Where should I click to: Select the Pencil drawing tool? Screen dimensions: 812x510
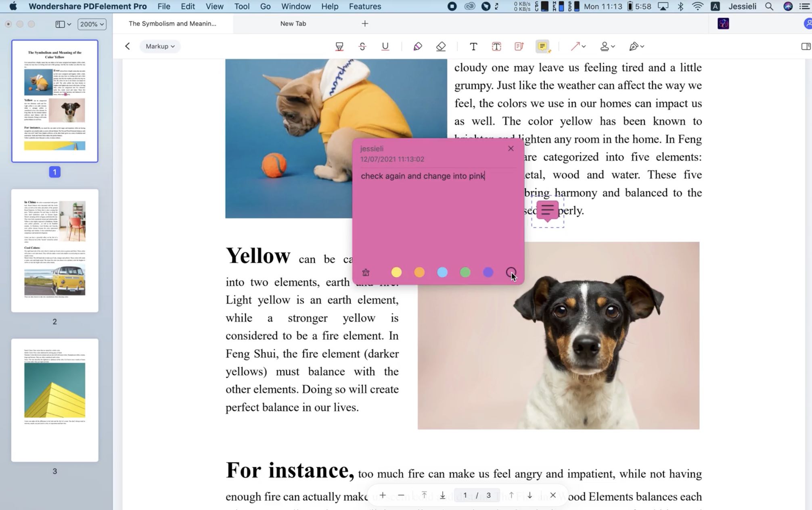coord(418,46)
